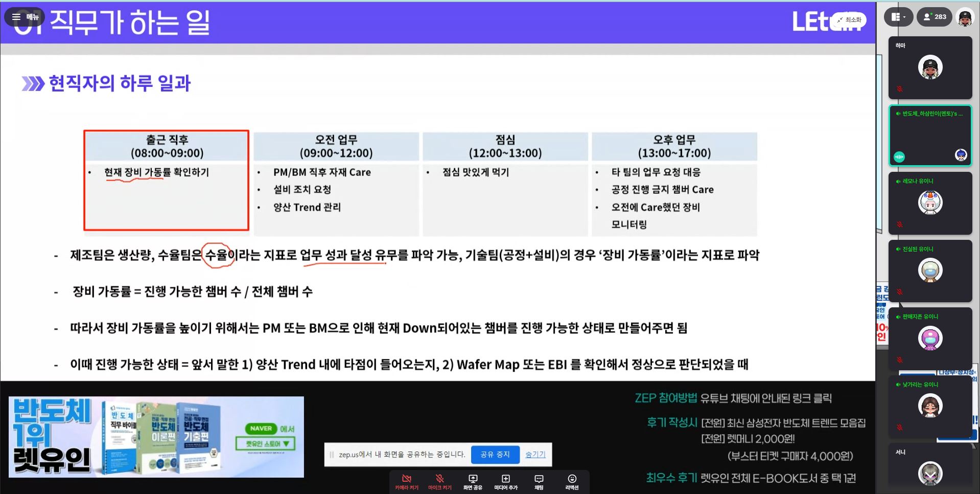The height and width of the screenshot is (494, 980).
Task: Click the blue 공유 중지 button
Action: click(x=495, y=454)
